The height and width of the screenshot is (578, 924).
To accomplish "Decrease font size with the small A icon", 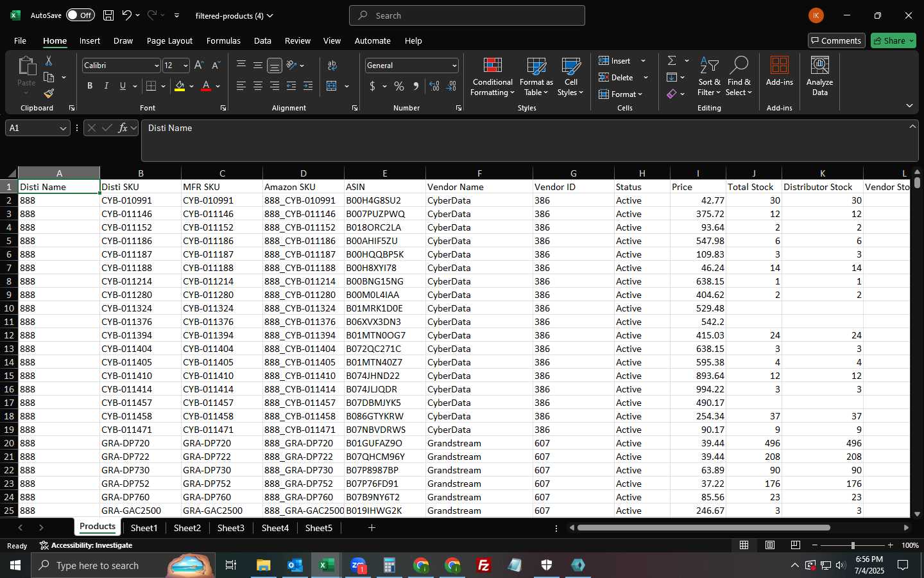I will point(216,66).
